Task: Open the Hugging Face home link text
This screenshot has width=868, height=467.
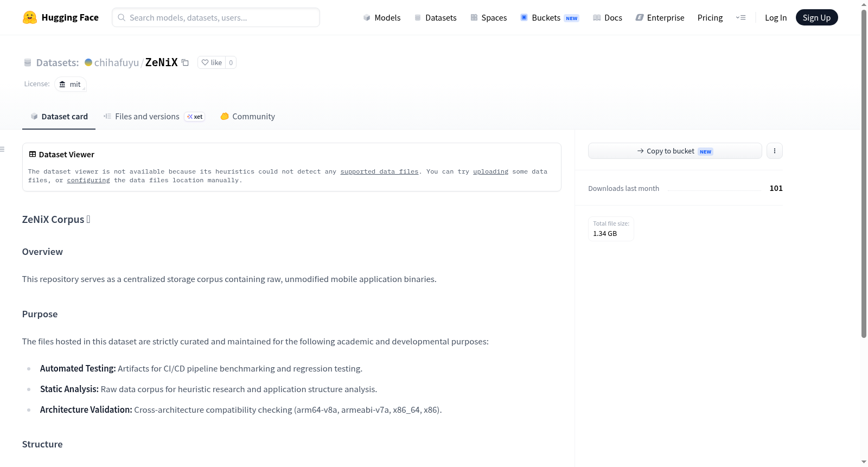Action: click(x=70, y=17)
